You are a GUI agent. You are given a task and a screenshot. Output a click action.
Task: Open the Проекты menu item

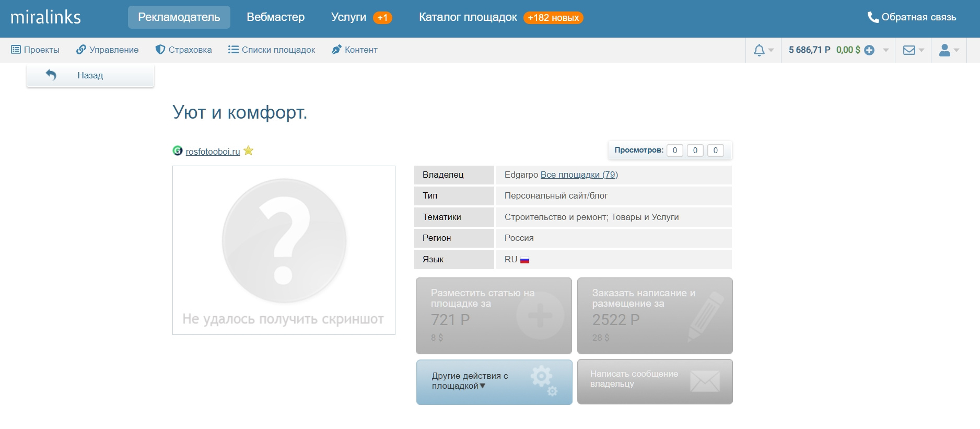(x=35, y=50)
